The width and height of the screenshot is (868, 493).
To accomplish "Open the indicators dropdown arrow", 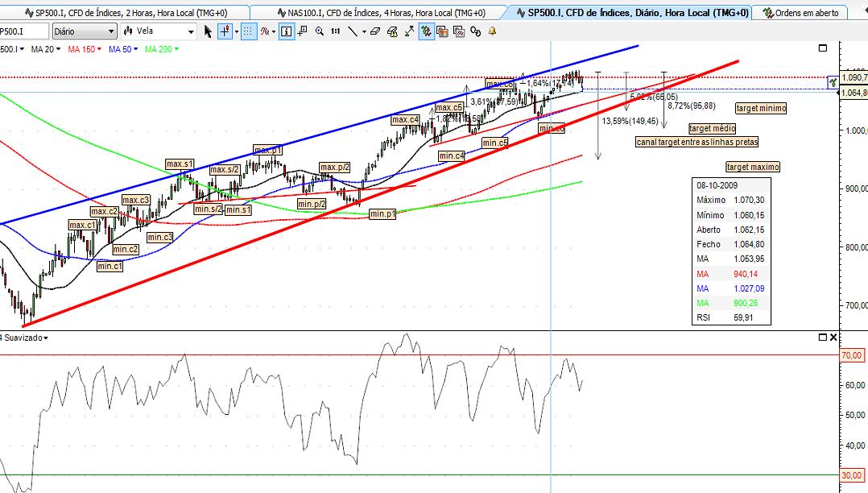I will point(274,31).
